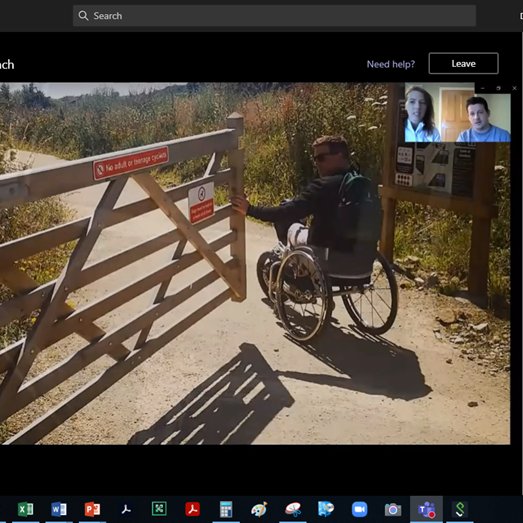Open the green square app icon on the taskbar
523x523 pixels.
(159, 509)
